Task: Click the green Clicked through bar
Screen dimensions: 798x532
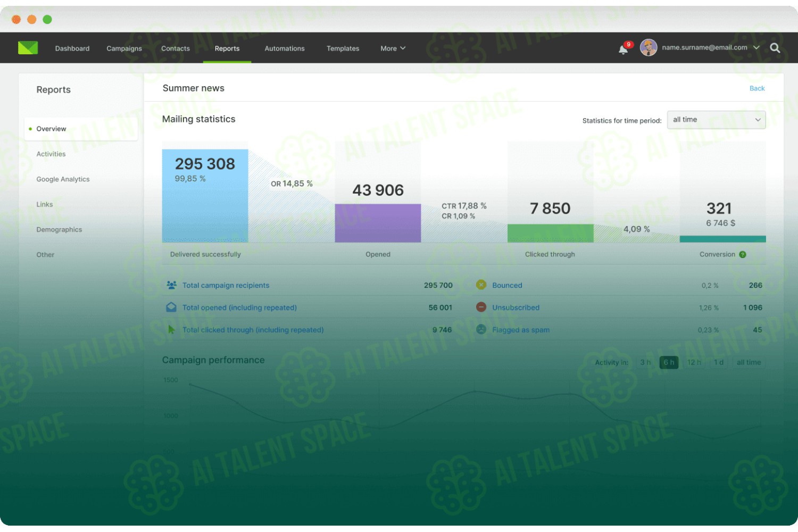Action: point(550,234)
